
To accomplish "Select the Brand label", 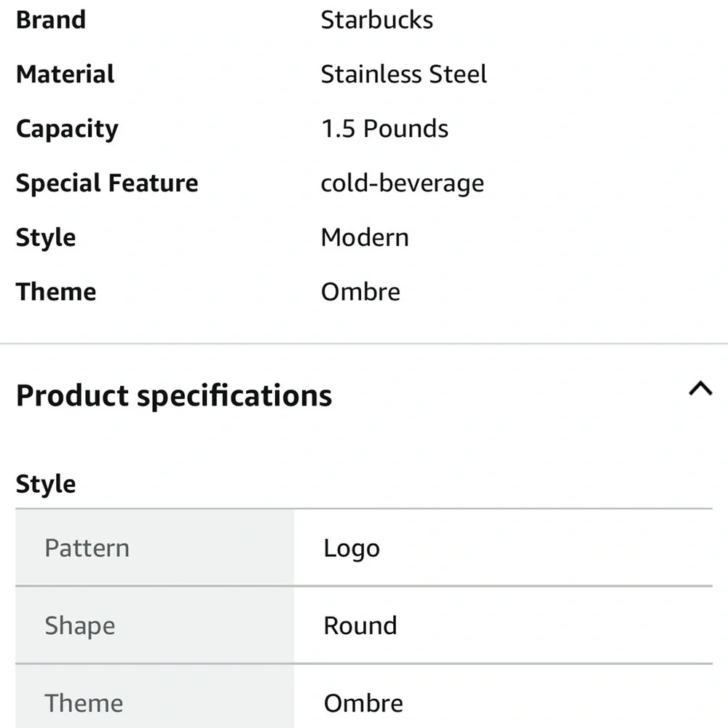I will [51, 20].
